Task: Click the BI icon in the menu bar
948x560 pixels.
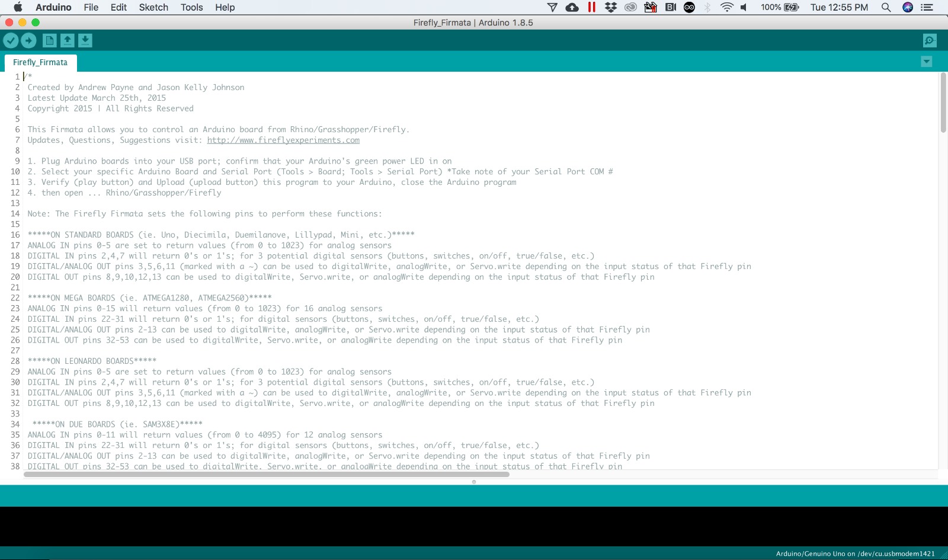Action: pyautogui.click(x=671, y=7)
